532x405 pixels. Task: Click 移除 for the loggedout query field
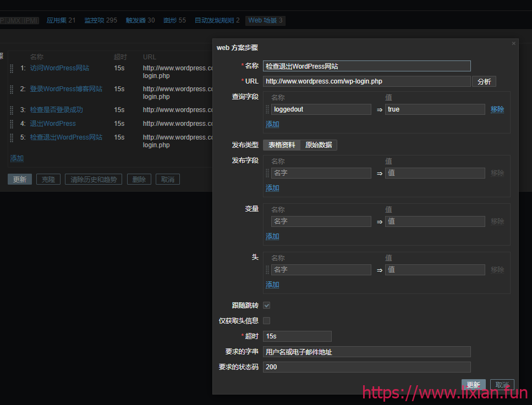tap(497, 109)
